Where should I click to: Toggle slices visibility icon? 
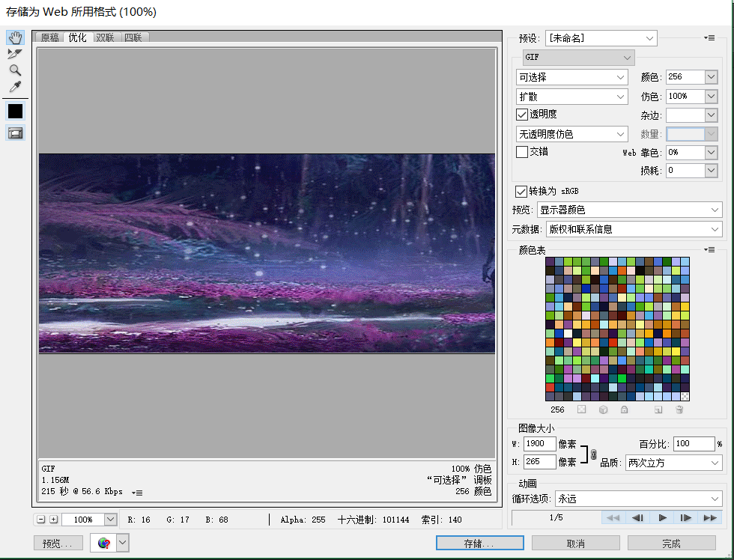(16, 133)
